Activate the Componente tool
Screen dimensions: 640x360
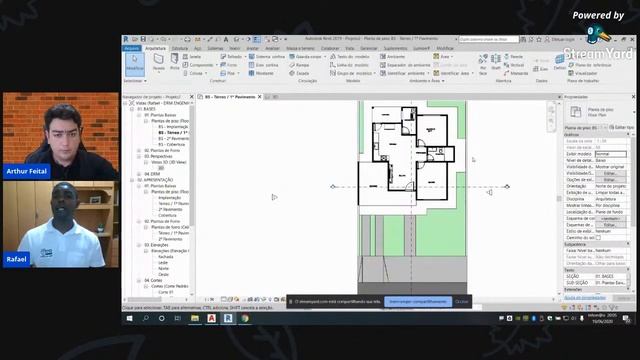point(198,65)
